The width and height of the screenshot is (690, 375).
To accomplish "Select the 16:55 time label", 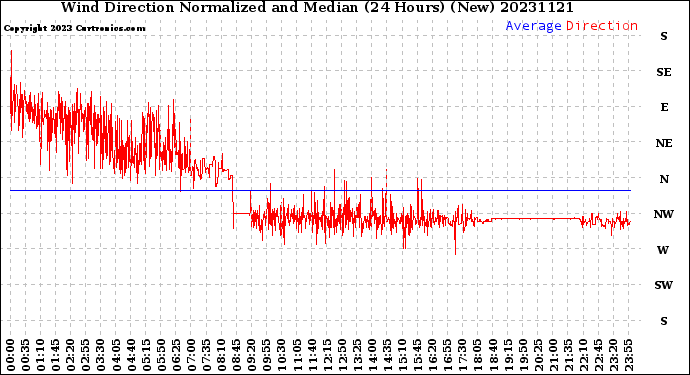I will click(448, 356).
